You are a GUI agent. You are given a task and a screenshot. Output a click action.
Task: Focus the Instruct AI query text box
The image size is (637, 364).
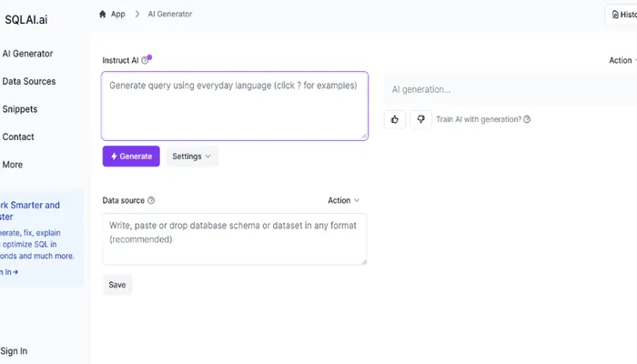pos(235,106)
